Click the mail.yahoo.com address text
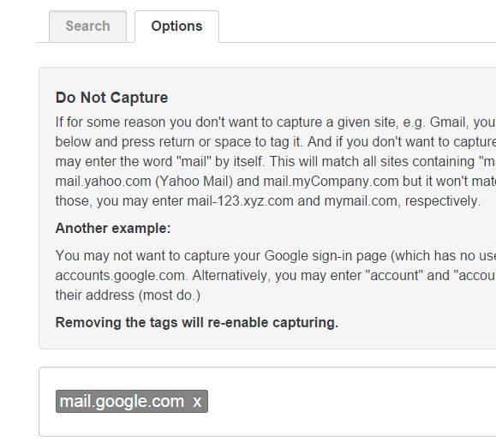The width and height of the screenshot is (496, 448). (103, 182)
